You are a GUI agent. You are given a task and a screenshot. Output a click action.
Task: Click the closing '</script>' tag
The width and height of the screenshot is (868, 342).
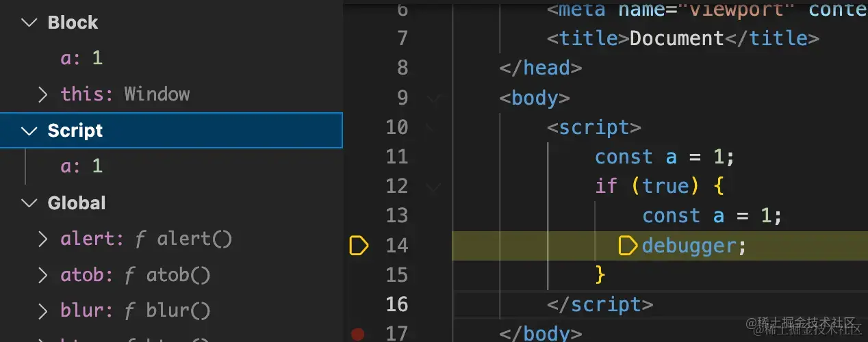click(x=600, y=305)
